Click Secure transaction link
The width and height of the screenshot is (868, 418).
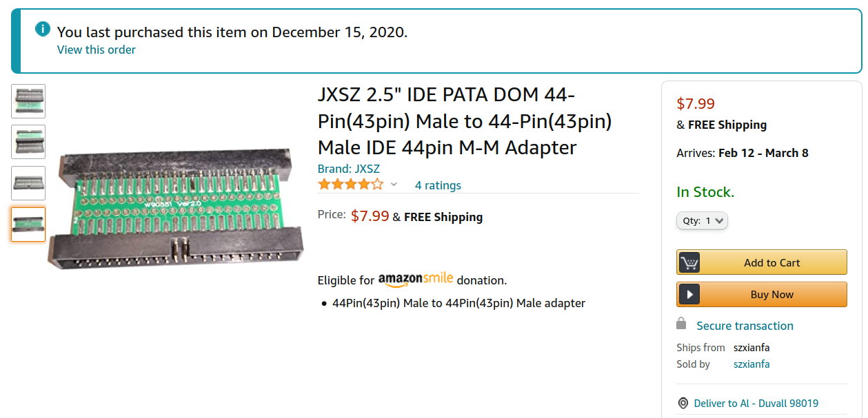click(744, 325)
